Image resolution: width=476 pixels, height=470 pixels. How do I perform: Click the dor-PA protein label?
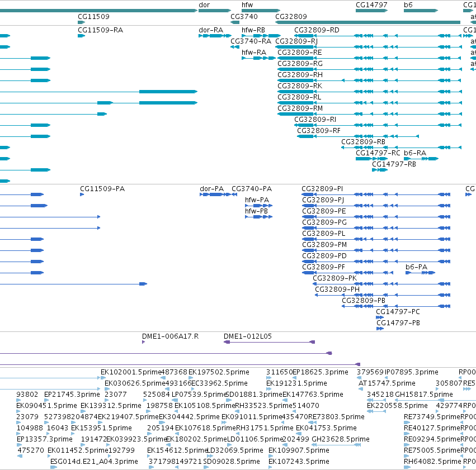211,189
